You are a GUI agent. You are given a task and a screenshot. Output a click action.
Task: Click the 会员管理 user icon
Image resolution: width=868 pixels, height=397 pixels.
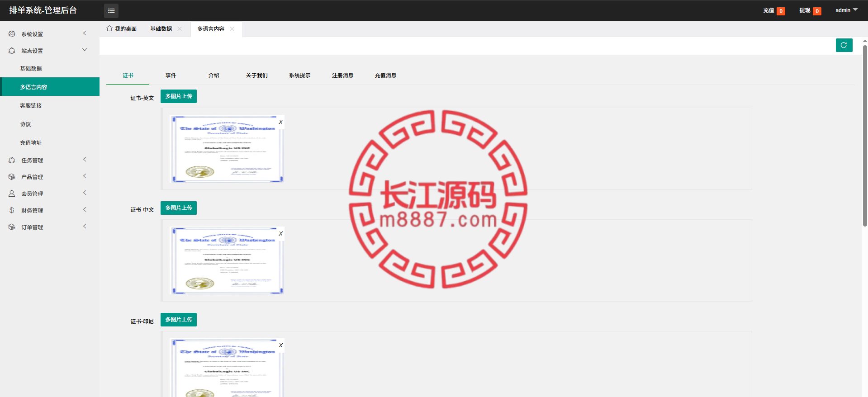(12, 194)
